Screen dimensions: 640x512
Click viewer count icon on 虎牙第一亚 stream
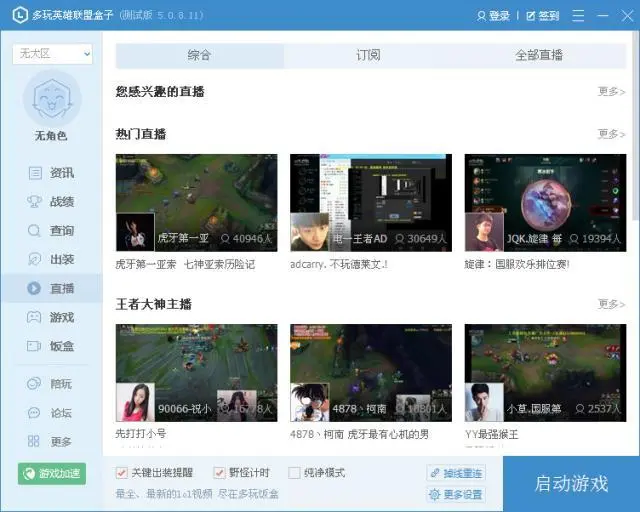225,238
